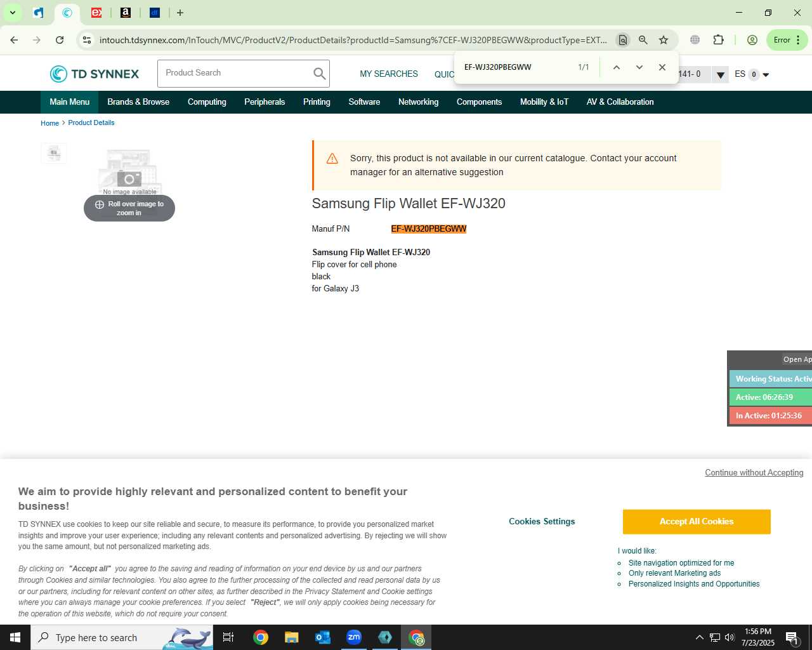Click the taskbar search box
812x650 pixels.
click(122, 637)
